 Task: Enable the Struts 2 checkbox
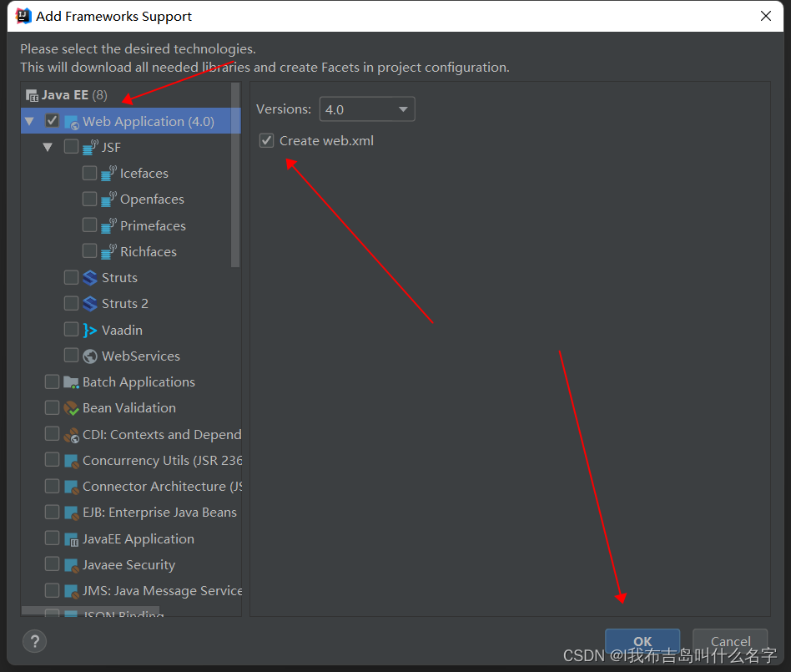click(71, 303)
